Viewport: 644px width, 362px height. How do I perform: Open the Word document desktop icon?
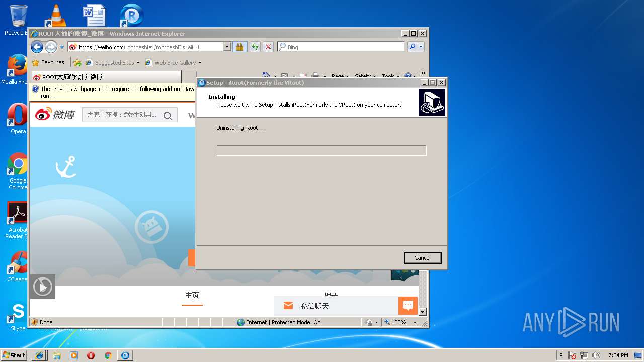[x=94, y=16]
